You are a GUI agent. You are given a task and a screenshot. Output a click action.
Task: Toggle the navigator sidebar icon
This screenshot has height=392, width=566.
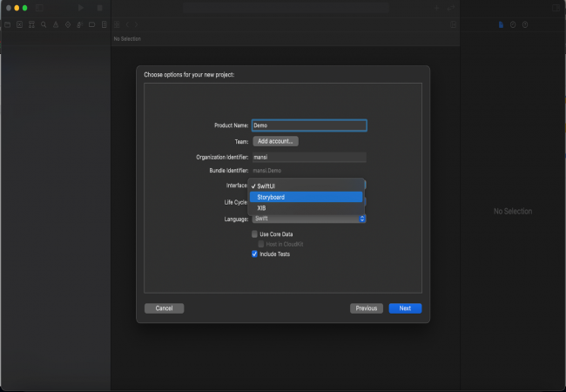tap(40, 7)
